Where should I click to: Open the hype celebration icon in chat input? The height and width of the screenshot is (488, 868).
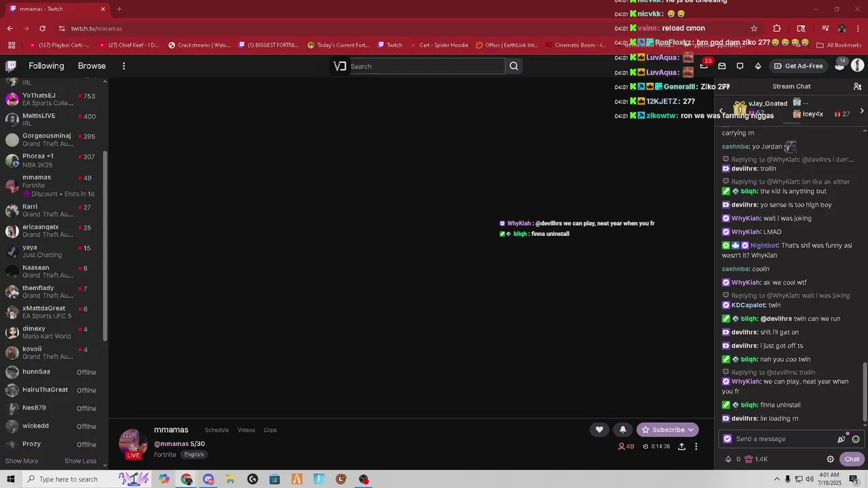pyautogui.click(x=842, y=439)
